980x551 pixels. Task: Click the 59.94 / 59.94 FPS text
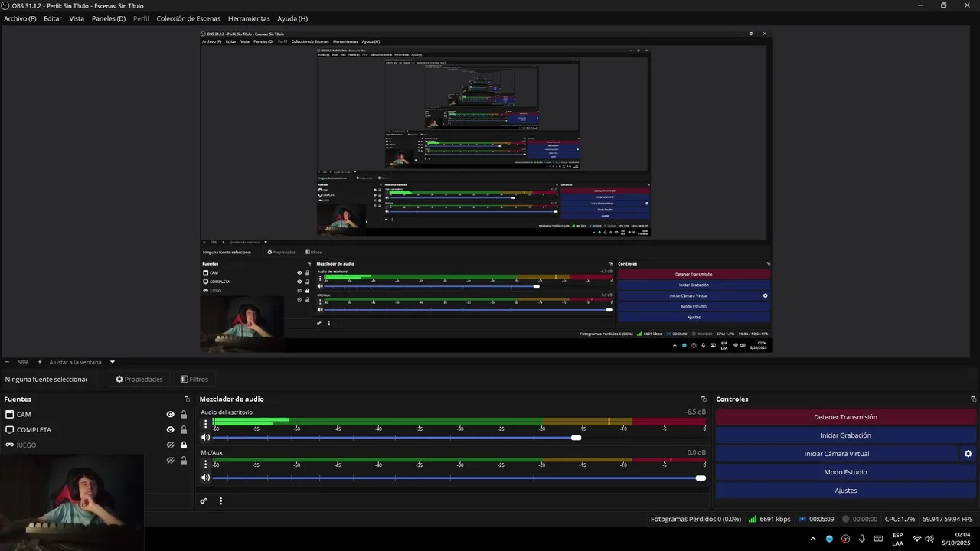[x=948, y=519]
